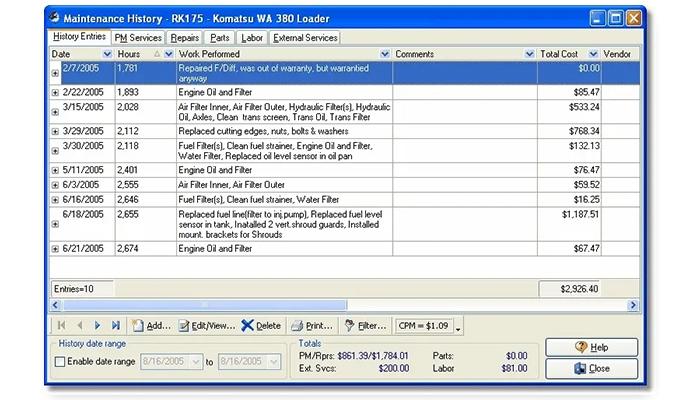Image resolution: width=700 pixels, height=400 pixels.
Task: Expand the 3/30/2005 entry row
Action: click(x=55, y=151)
